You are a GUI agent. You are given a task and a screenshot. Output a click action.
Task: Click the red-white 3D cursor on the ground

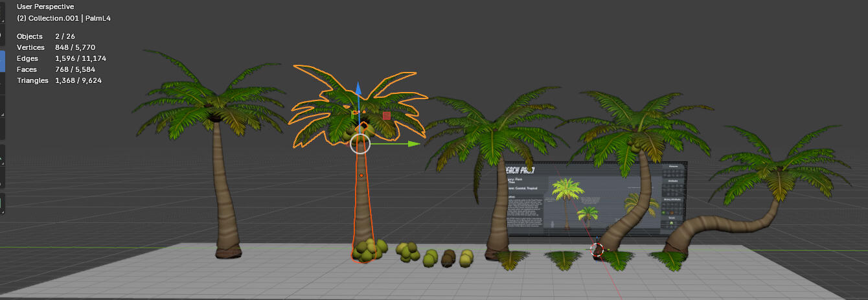point(597,249)
